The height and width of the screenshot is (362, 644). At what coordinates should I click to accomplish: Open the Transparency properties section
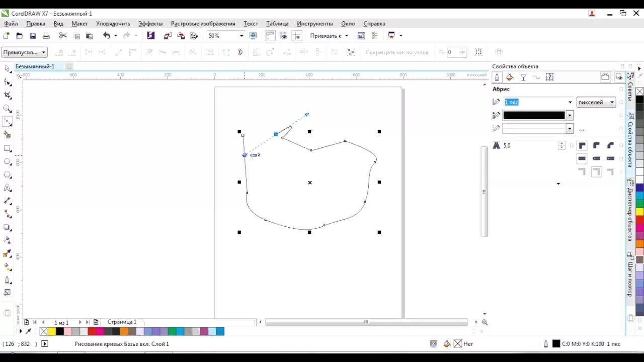point(523,77)
